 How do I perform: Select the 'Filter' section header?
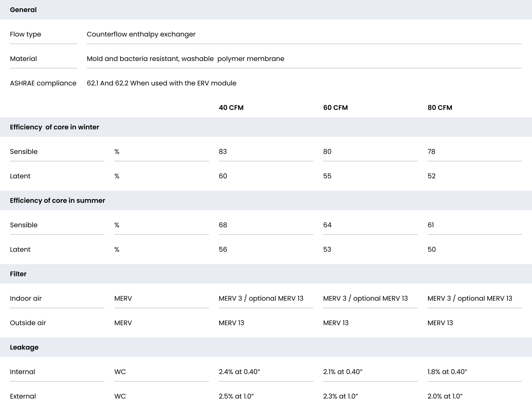(x=18, y=274)
